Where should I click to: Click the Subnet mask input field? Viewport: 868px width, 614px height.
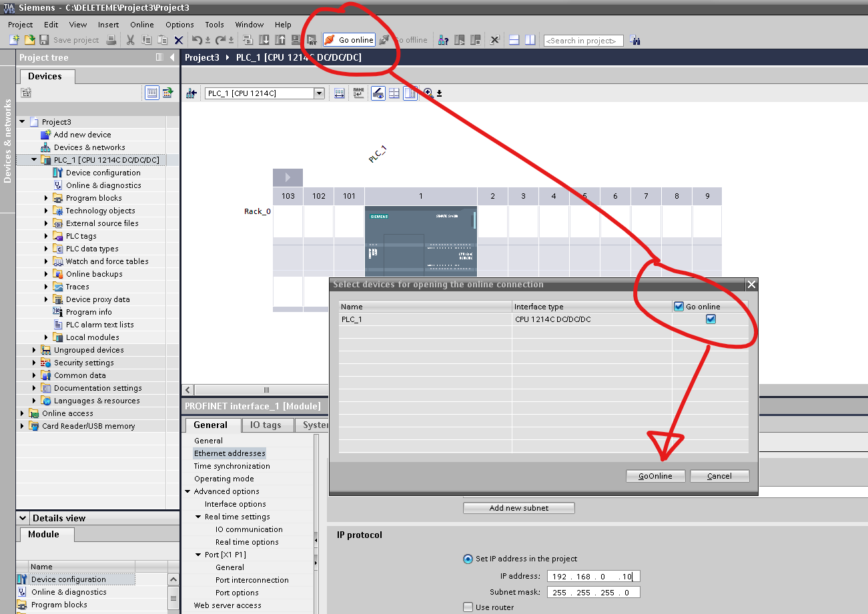click(x=593, y=593)
